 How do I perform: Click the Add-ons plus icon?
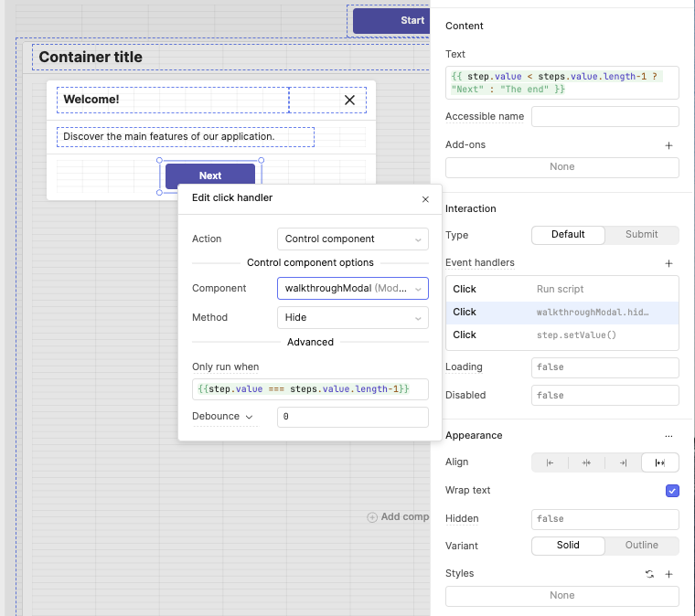pyautogui.click(x=668, y=145)
